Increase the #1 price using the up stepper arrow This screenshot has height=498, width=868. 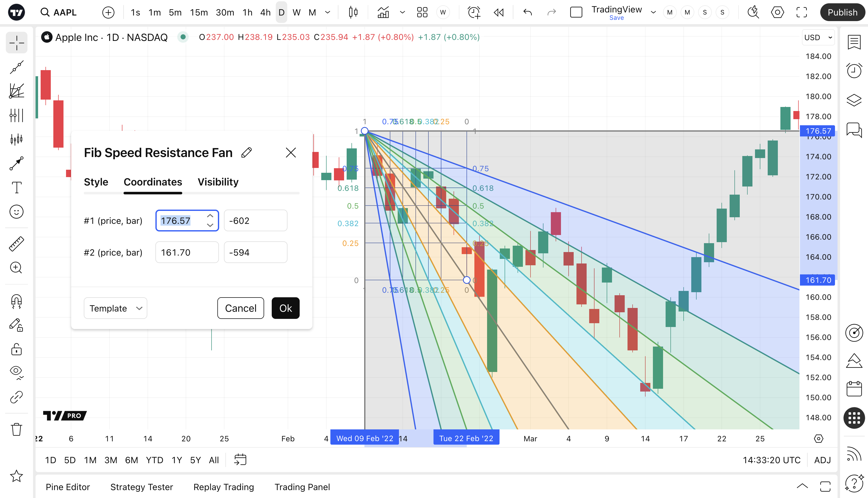210,216
